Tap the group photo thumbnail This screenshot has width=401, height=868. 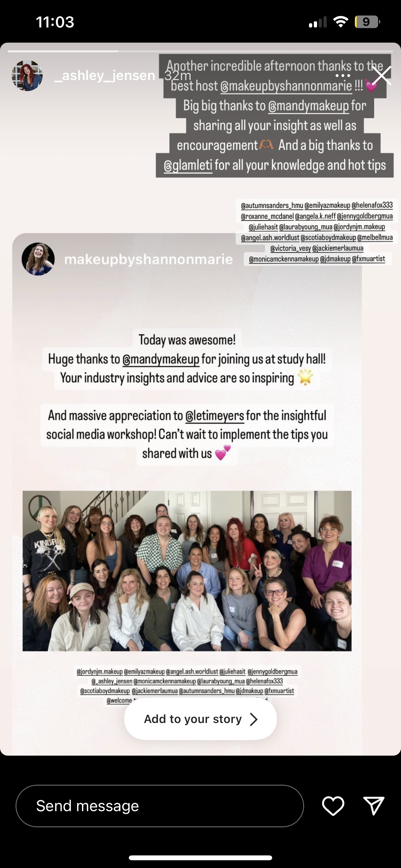click(187, 571)
